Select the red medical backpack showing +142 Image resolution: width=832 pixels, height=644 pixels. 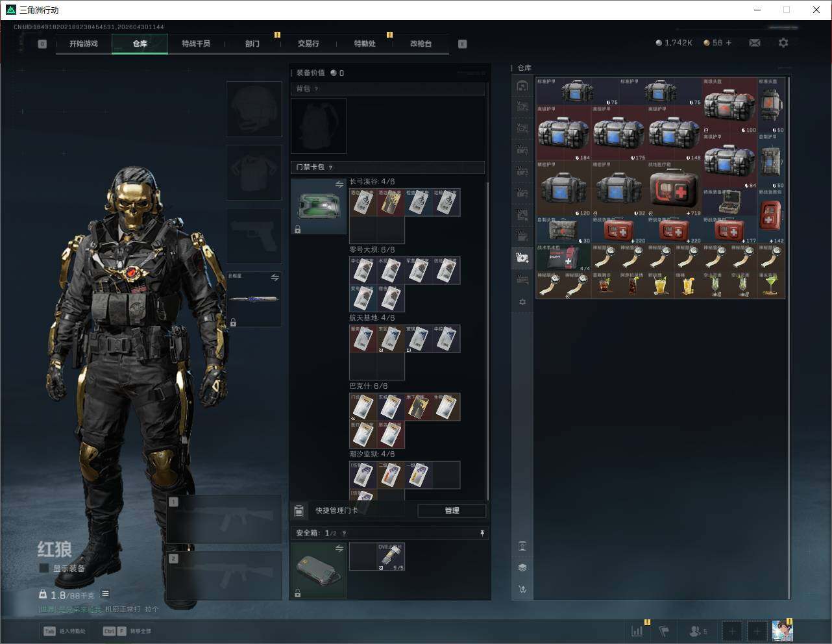(x=771, y=216)
